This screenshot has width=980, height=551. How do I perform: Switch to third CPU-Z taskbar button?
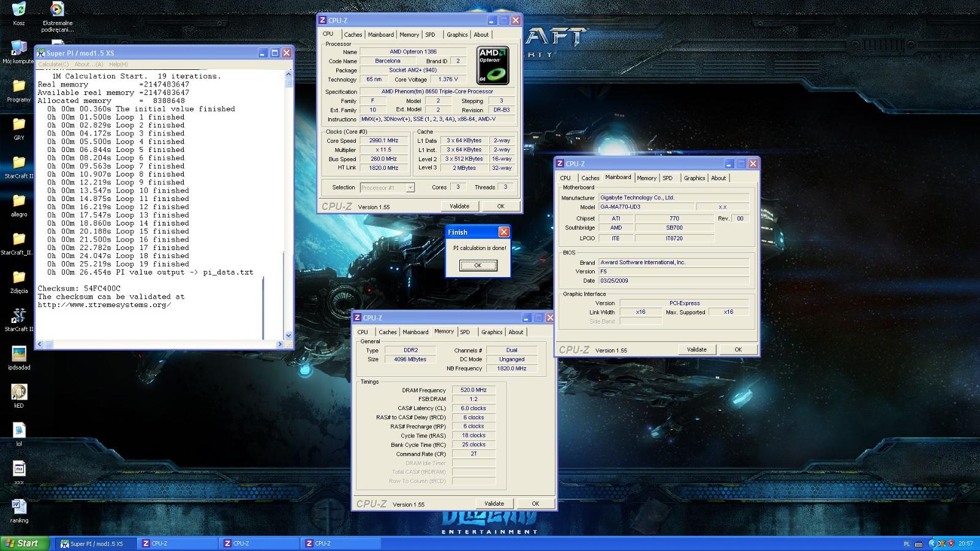click(x=341, y=543)
